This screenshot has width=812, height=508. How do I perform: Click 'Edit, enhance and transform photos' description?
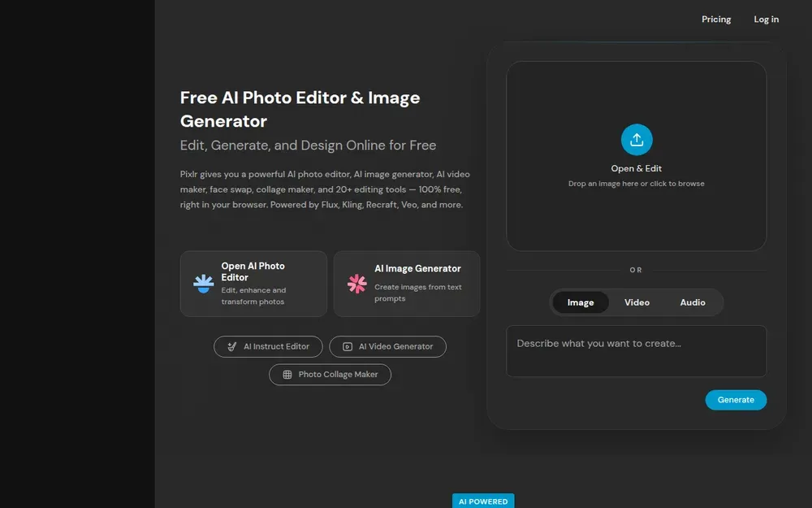pos(253,296)
